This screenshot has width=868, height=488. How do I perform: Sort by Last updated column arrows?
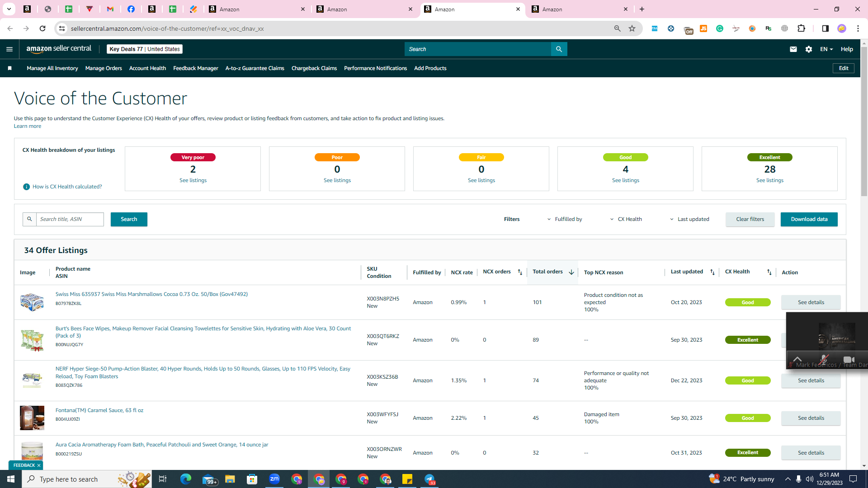(x=712, y=272)
